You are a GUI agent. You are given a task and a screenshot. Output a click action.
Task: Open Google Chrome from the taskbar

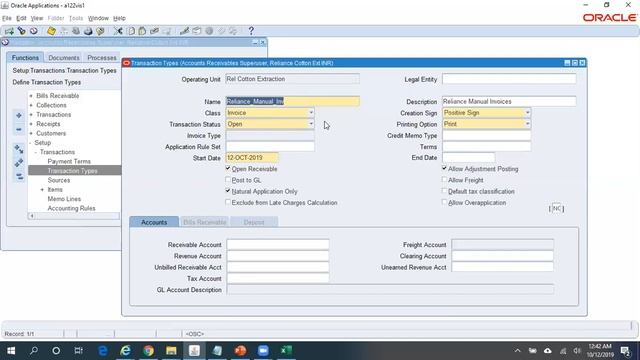pyautogui.click(x=149, y=351)
